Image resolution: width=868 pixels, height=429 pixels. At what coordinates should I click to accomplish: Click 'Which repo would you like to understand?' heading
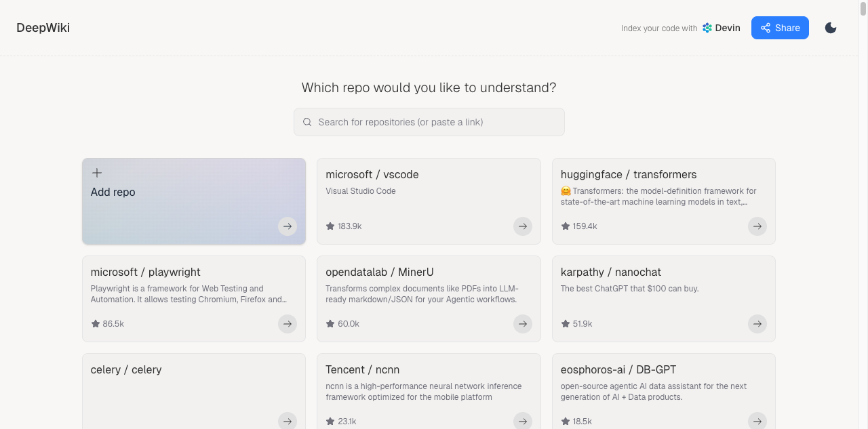click(x=429, y=87)
